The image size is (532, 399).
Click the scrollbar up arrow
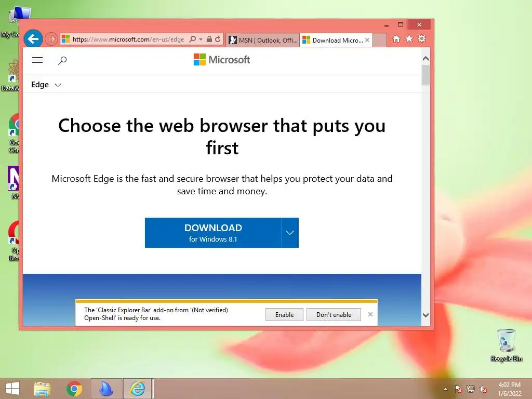tap(425, 59)
